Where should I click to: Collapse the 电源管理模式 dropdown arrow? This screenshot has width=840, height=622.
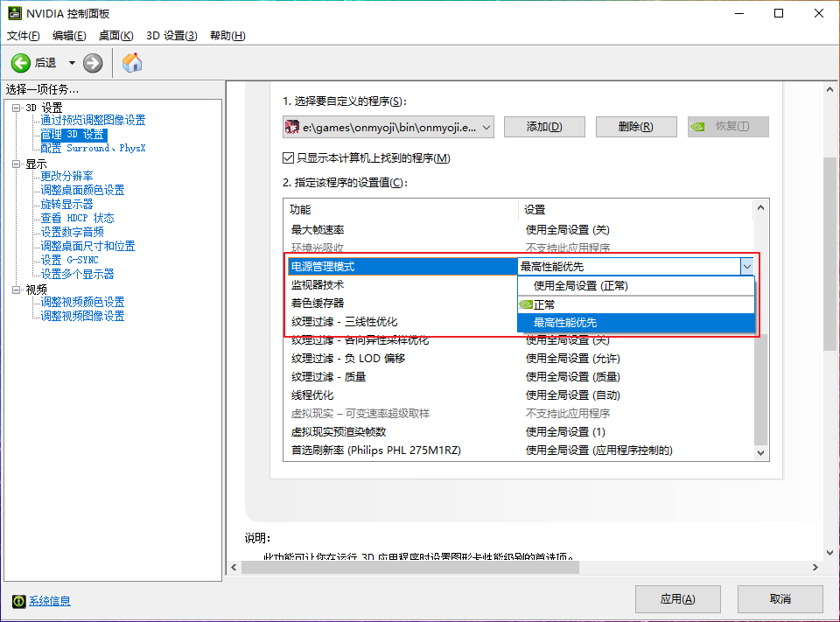click(746, 266)
